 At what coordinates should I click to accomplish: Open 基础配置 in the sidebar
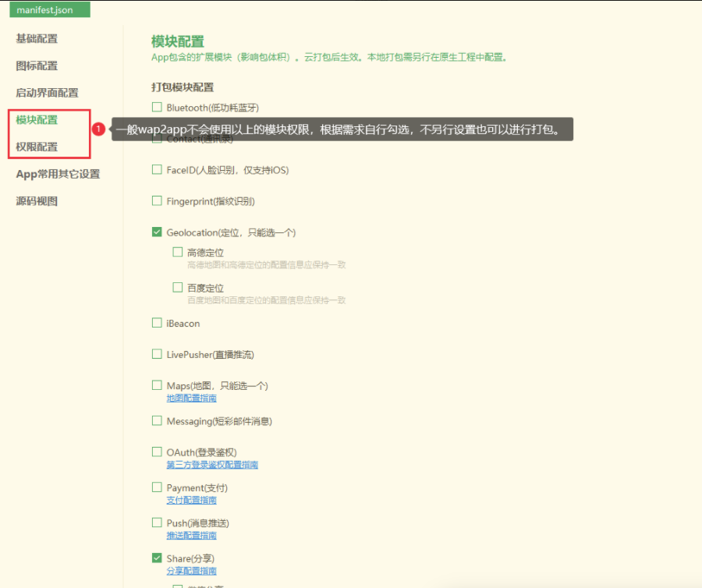37,38
